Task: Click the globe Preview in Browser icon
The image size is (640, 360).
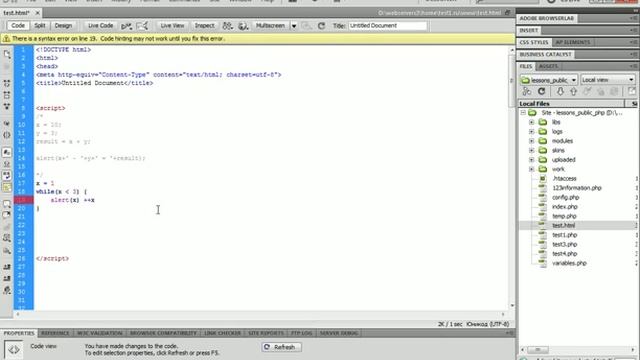Action: coord(243,26)
